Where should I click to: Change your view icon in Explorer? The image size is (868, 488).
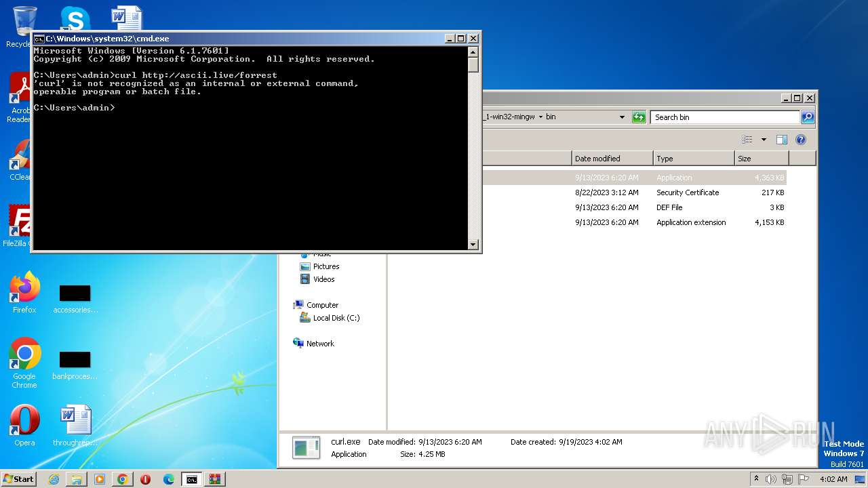click(747, 140)
